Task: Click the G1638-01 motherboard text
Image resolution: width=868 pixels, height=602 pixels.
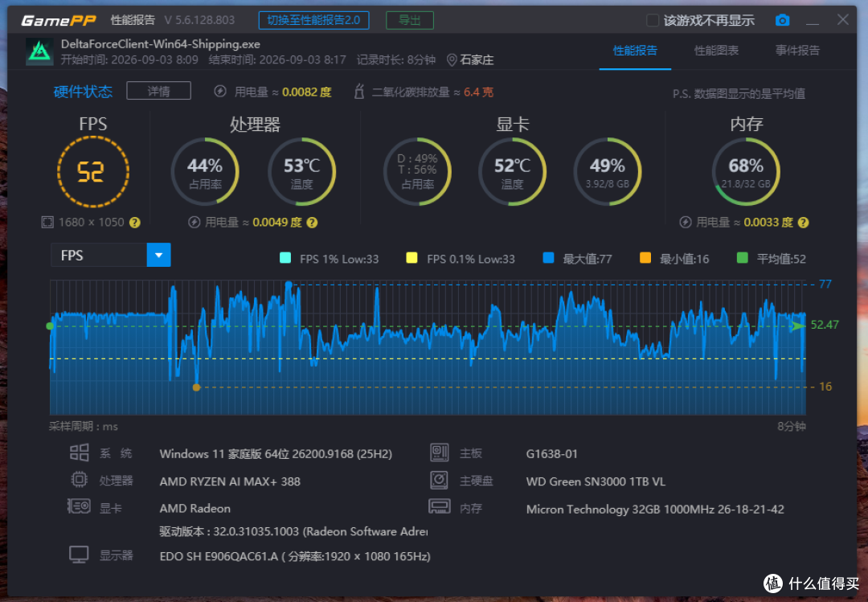Action: pos(552,454)
